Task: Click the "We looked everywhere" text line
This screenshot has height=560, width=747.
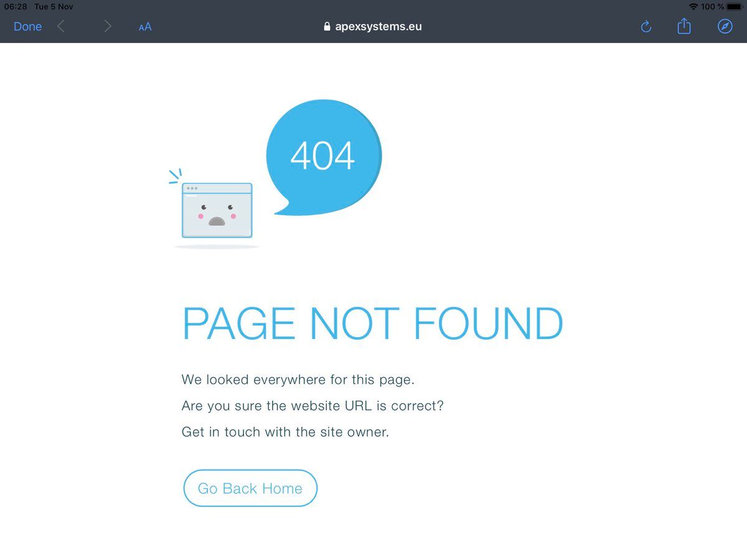Action: click(298, 380)
